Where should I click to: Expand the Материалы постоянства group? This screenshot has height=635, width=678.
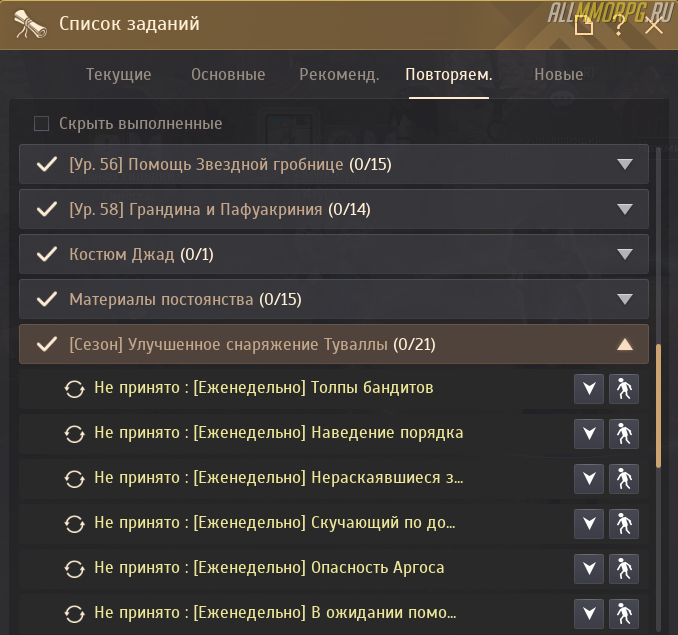[625, 299]
